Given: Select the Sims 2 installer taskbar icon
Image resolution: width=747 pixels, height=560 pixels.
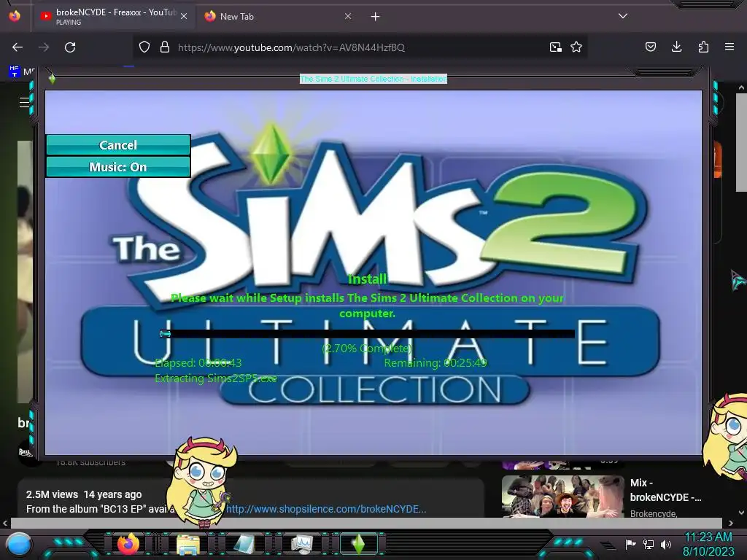Looking at the screenshot, I should [x=359, y=544].
